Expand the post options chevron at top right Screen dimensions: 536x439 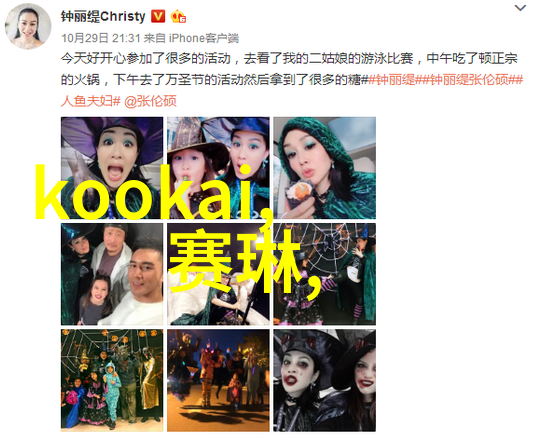point(520,8)
